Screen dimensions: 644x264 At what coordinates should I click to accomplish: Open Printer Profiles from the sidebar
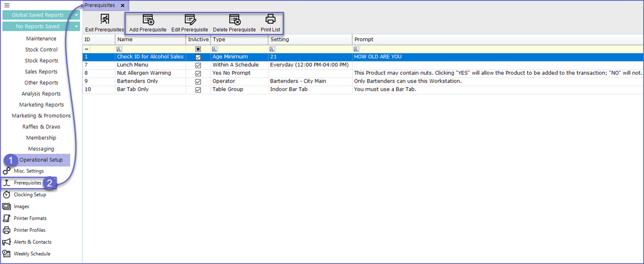pyautogui.click(x=29, y=230)
